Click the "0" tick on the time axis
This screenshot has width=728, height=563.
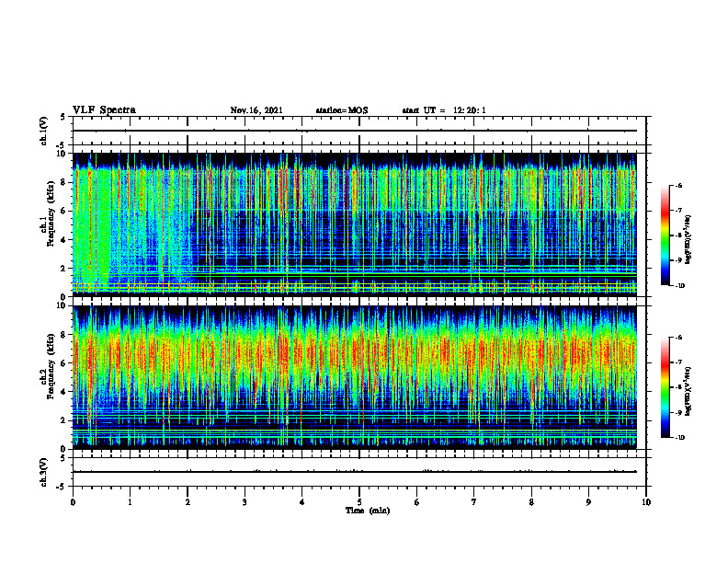coord(73,502)
